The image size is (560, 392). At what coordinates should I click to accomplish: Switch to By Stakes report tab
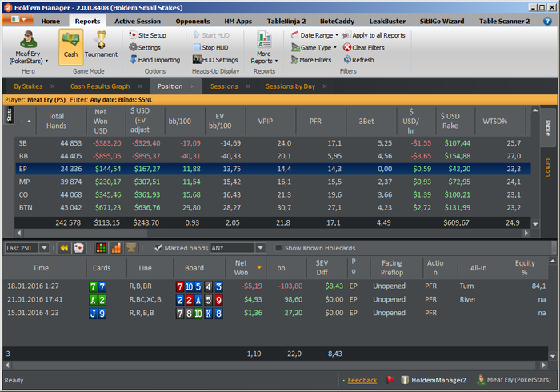click(28, 86)
